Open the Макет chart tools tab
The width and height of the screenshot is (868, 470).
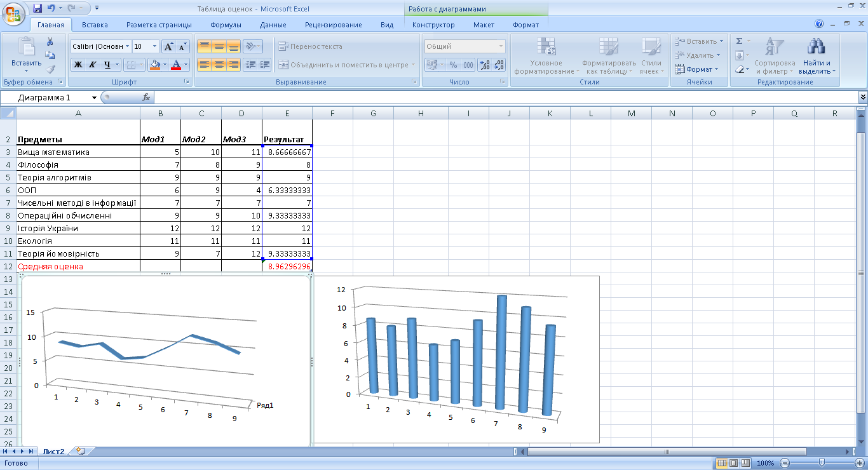coord(484,25)
